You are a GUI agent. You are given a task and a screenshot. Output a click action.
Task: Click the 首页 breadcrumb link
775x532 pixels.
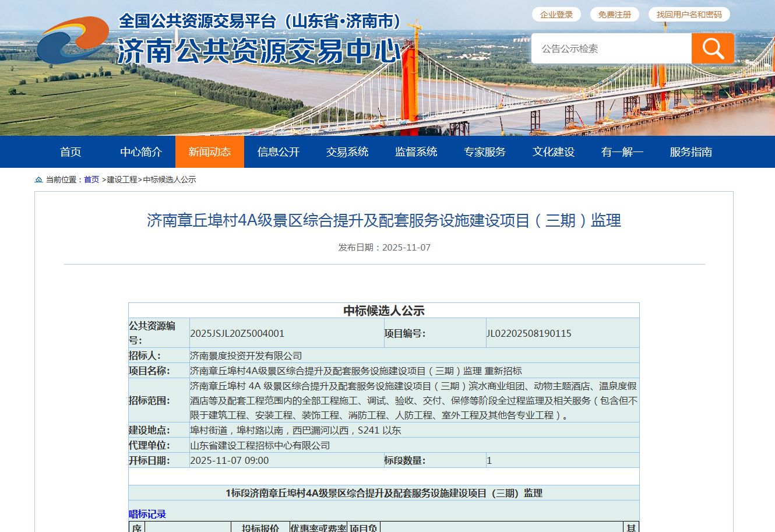point(91,179)
